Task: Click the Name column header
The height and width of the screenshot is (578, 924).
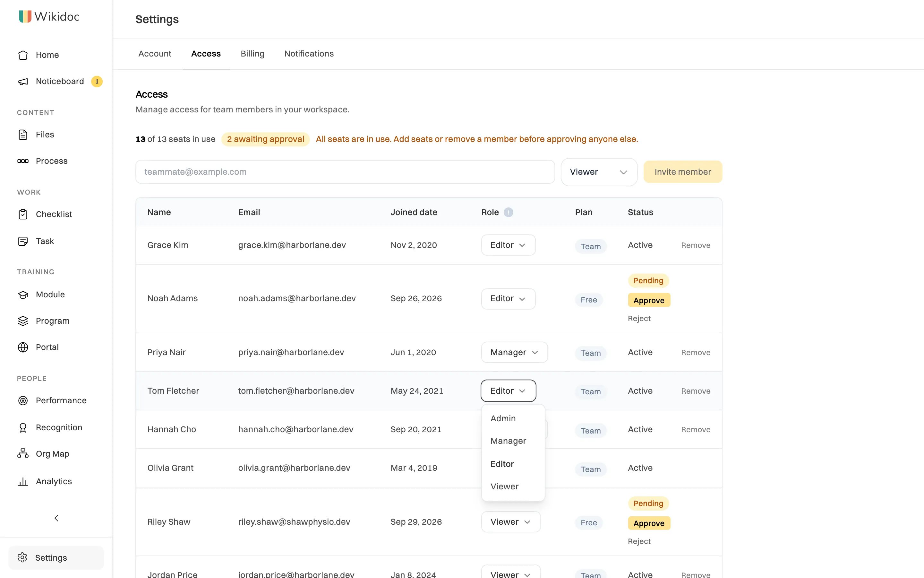Action: (159, 212)
